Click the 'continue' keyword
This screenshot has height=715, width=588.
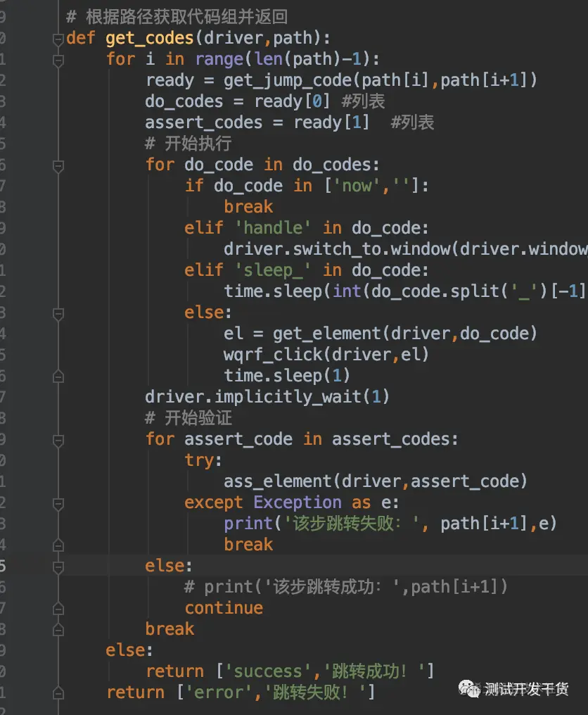tap(224, 608)
